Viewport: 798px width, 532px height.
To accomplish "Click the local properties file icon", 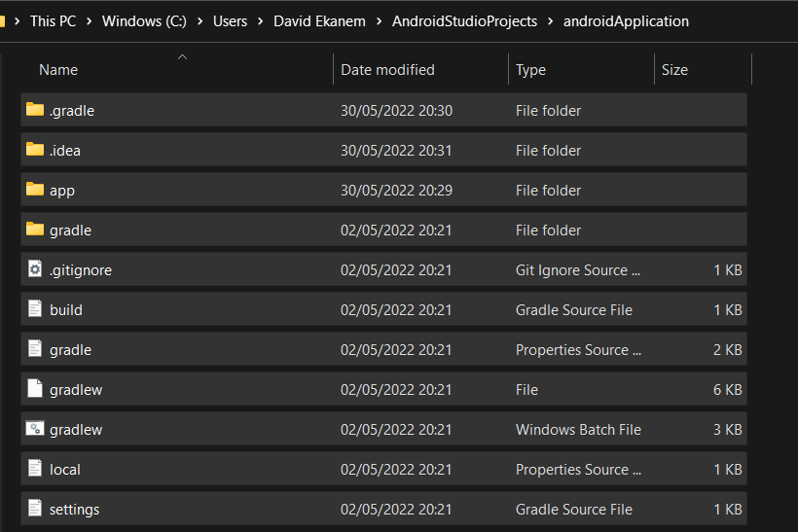I will pos(35,469).
